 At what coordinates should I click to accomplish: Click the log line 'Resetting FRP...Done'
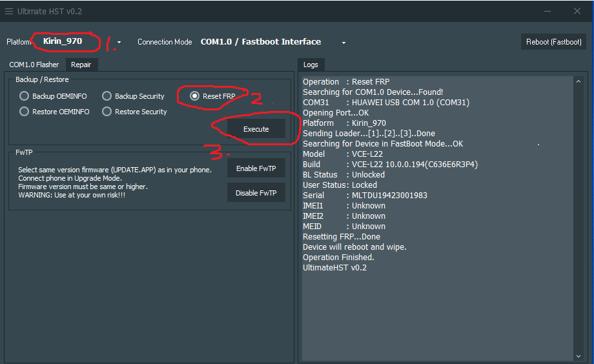tap(342, 237)
